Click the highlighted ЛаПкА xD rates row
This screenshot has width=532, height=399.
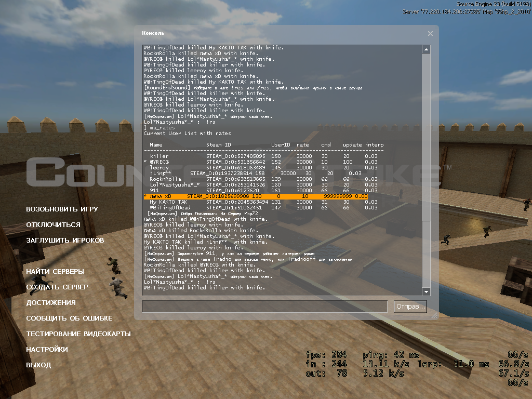point(256,196)
